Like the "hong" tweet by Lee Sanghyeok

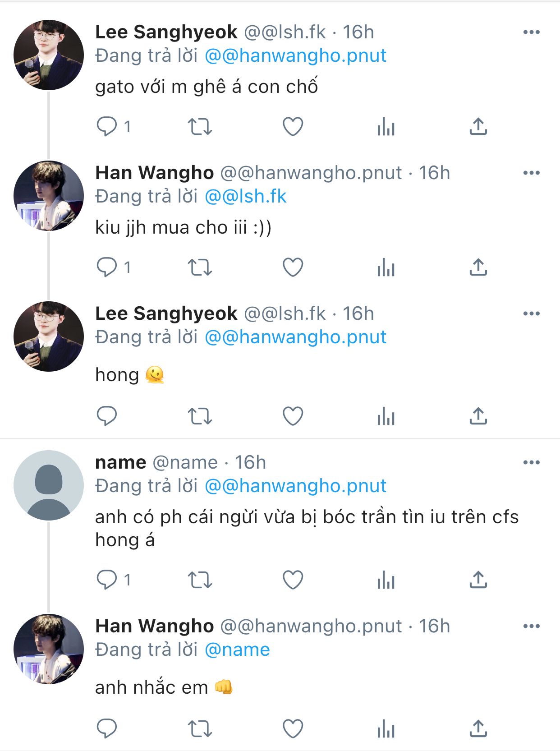[293, 416]
